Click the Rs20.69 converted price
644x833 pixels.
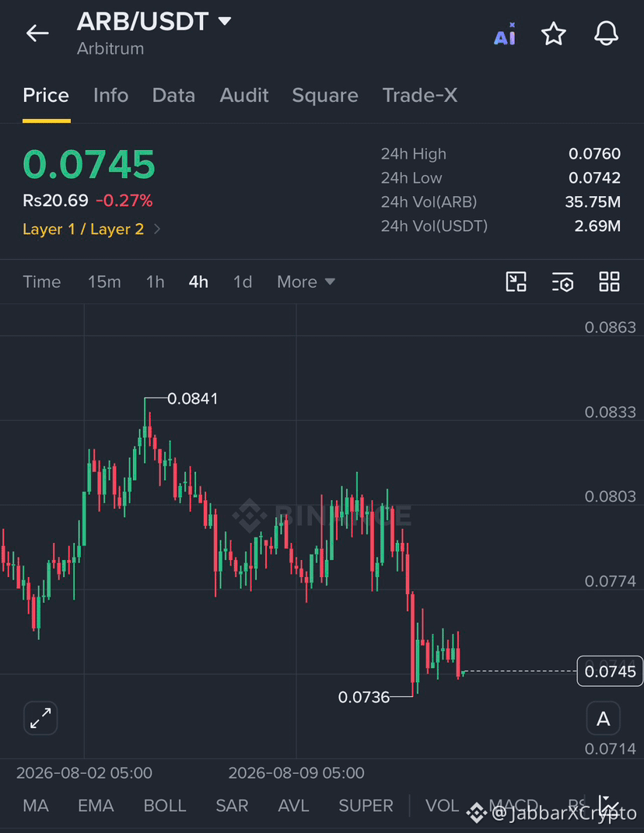click(x=55, y=201)
